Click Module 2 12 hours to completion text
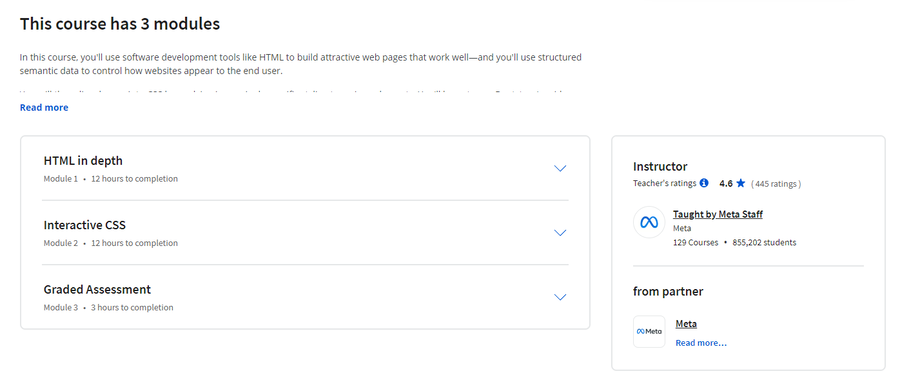 point(111,243)
